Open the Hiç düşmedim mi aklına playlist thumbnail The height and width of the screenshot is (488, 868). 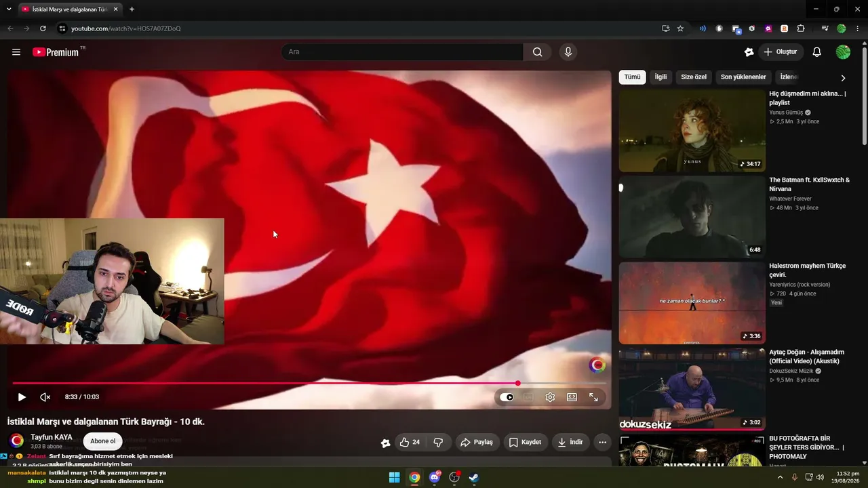tap(692, 131)
